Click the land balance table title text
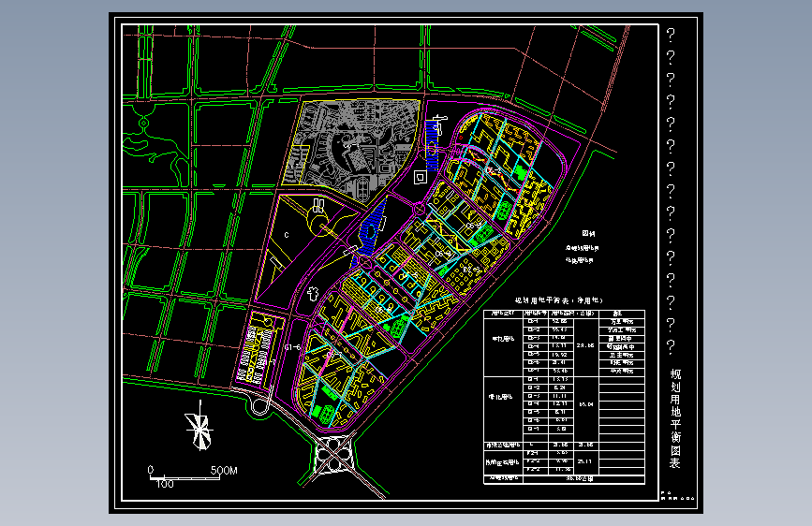 pyautogui.click(x=559, y=300)
